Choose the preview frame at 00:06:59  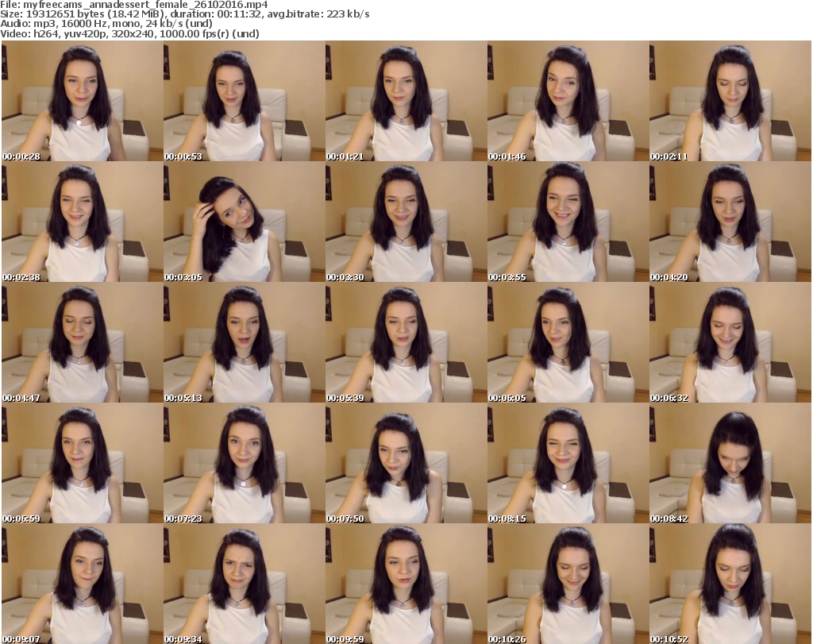point(82,463)
